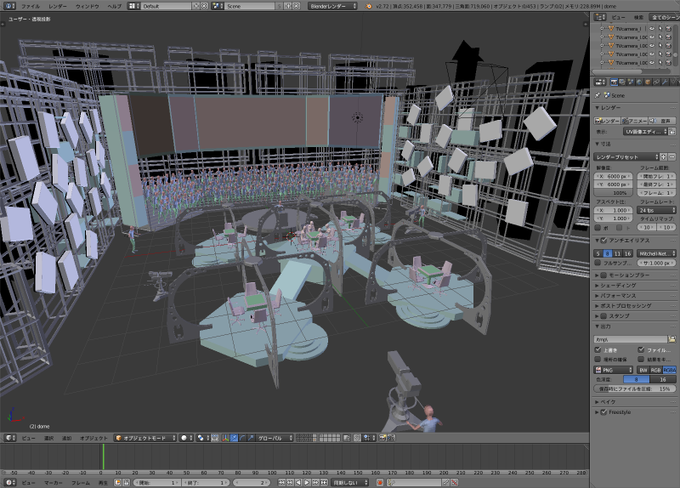Adjust the PNG compression 15% slider
This screenshot has height=488, width=680.
click(x=634, y=389)
